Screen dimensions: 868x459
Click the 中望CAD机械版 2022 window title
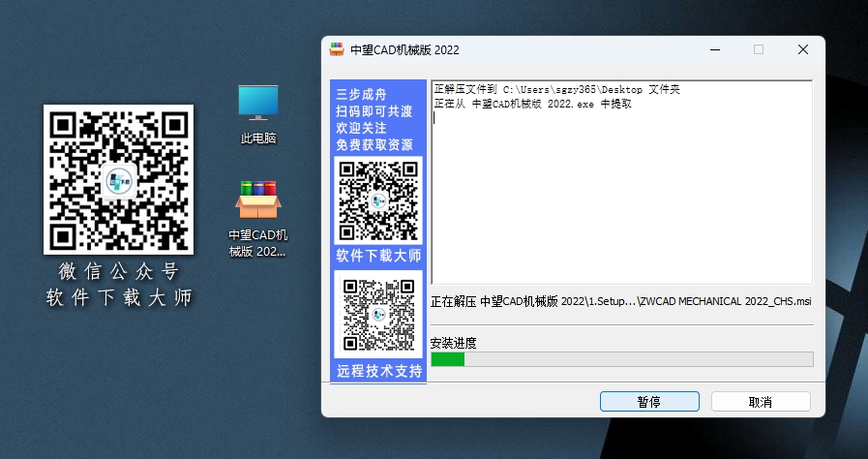(405, 49)
